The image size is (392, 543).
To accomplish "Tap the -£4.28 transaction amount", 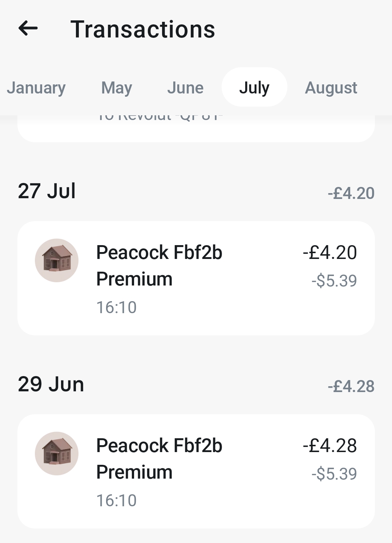I will coord(330,446).
